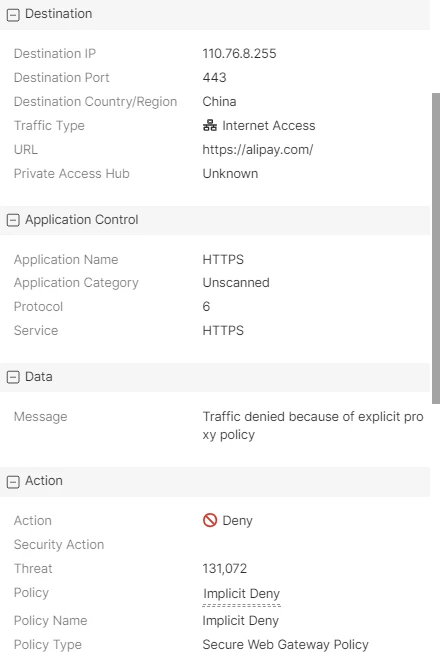Select destination IP value 110.76.8.255

[239, 53]
